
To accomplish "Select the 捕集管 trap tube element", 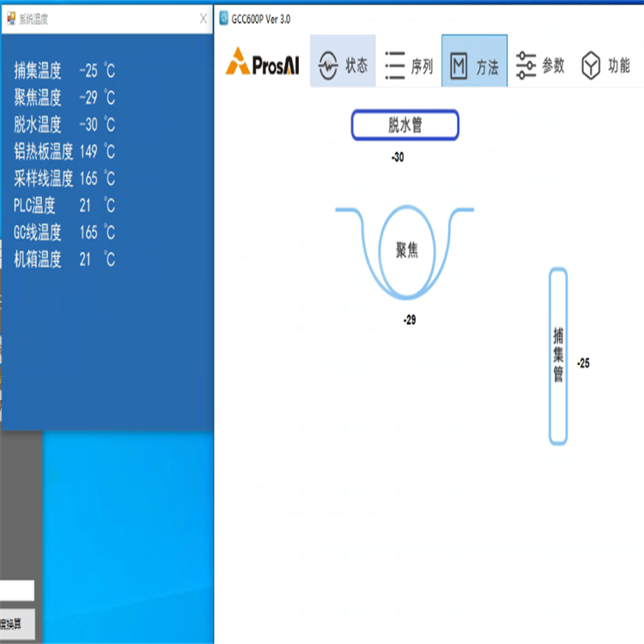I will pos(558,356).
